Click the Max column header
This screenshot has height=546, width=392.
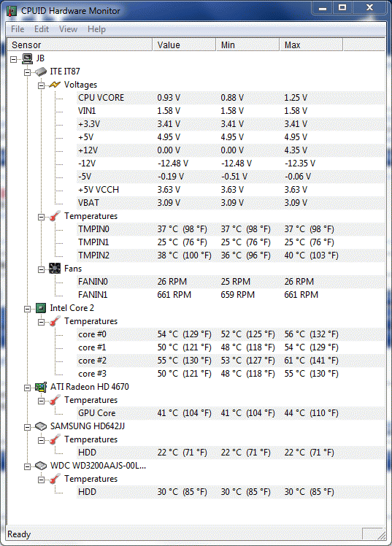click(312, 45)
